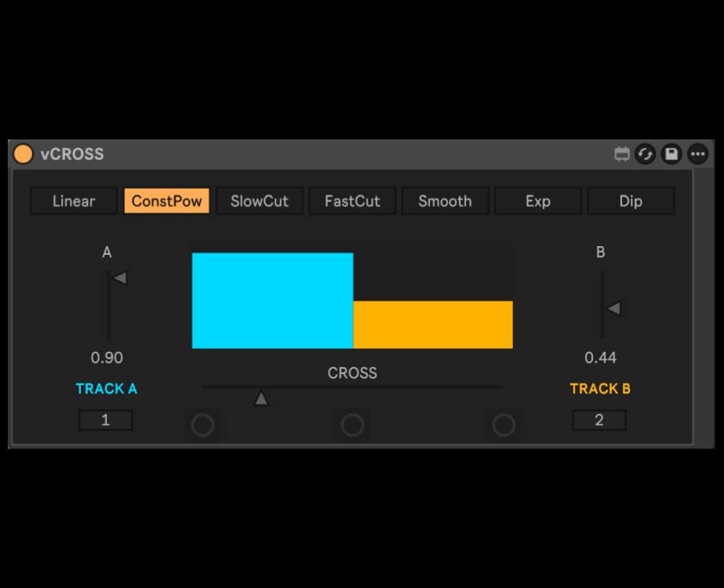Enable the Dip crossfade curve
724x588 pixels.
631,201
